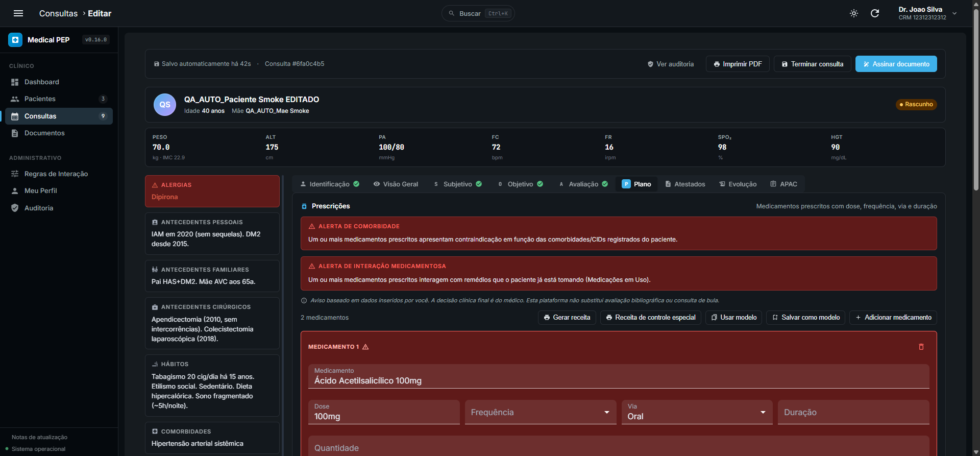Open the Buscar search box
This screenshot has height=456, width=980.
[478, 13]
